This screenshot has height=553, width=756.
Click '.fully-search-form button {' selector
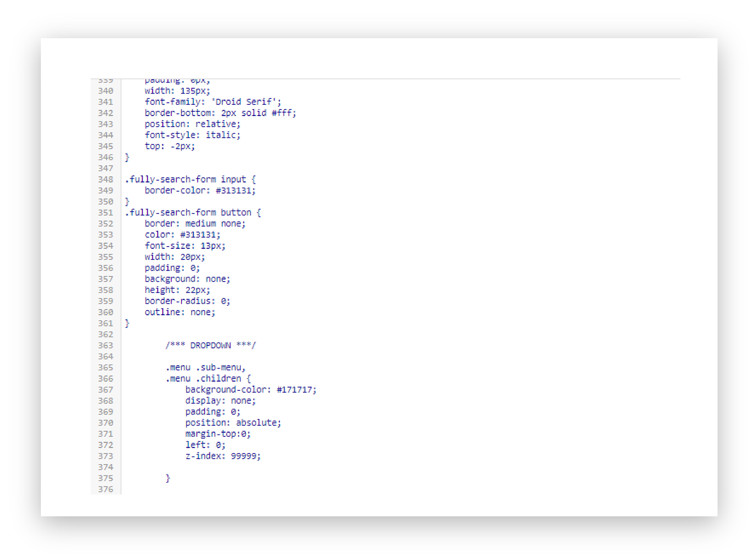coord(193,213)
